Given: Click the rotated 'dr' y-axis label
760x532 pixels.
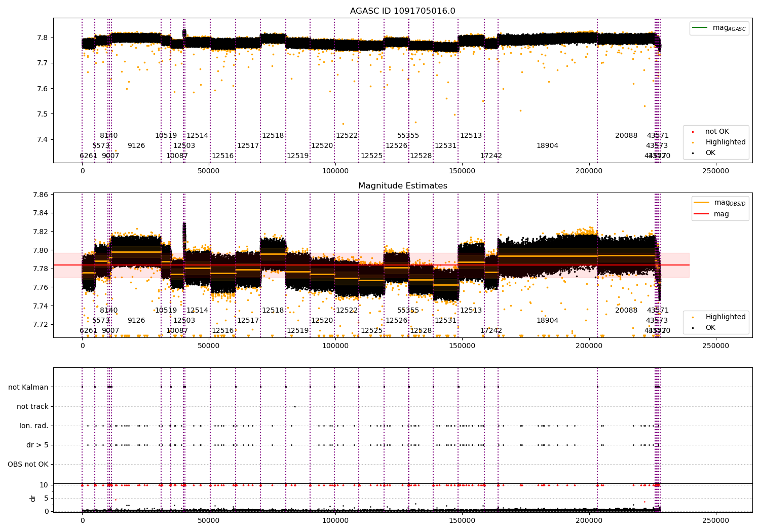Looking at the screenshot, I should click(x=33, y=498).
